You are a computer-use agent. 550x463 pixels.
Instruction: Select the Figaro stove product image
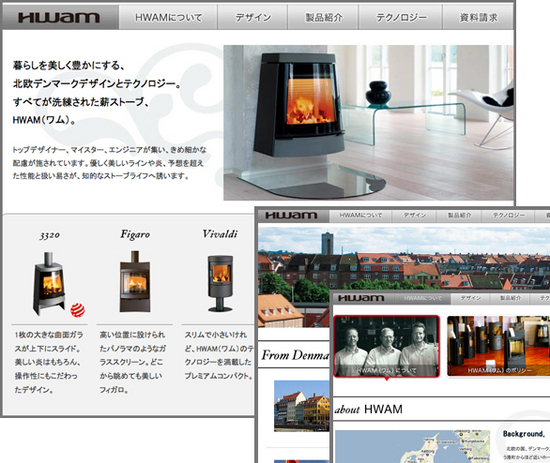(135, 281)
